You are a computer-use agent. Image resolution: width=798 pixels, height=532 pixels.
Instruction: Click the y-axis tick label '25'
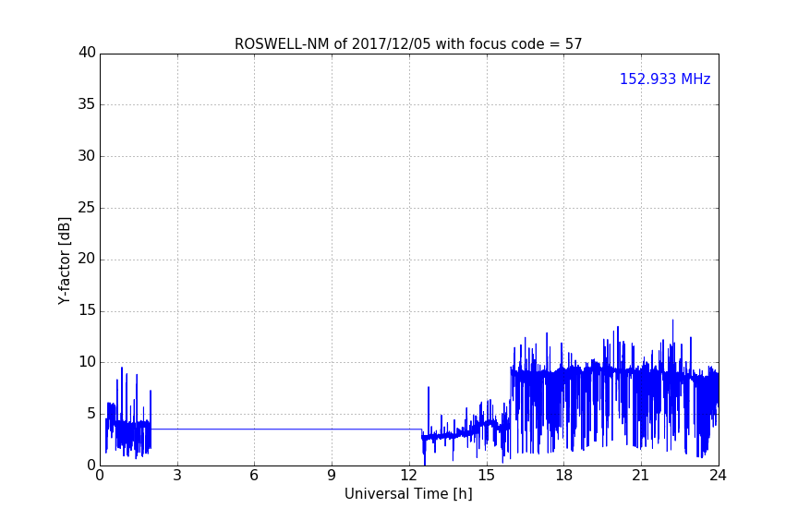click(87, 207)
